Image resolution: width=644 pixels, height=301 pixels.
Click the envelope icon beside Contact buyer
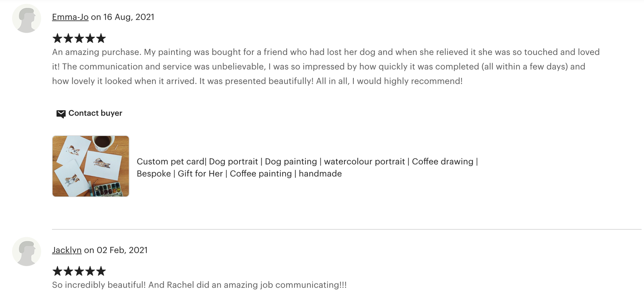click(x=61, y=114)
